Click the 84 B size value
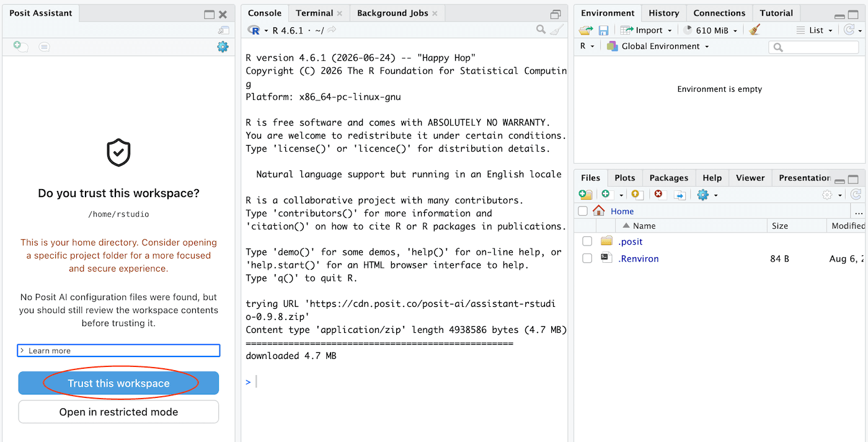Viewport: 868px width, 442px height. tap(779, 259)
